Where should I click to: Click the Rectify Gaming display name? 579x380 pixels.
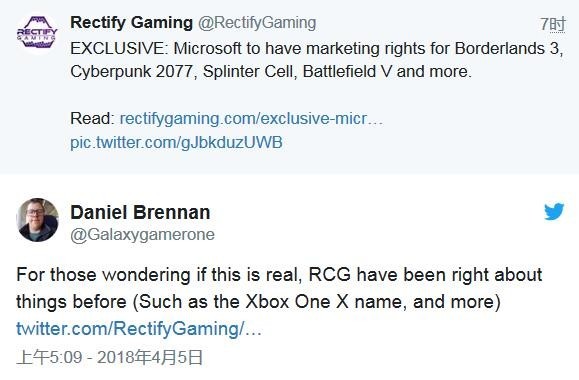[131, 23]
